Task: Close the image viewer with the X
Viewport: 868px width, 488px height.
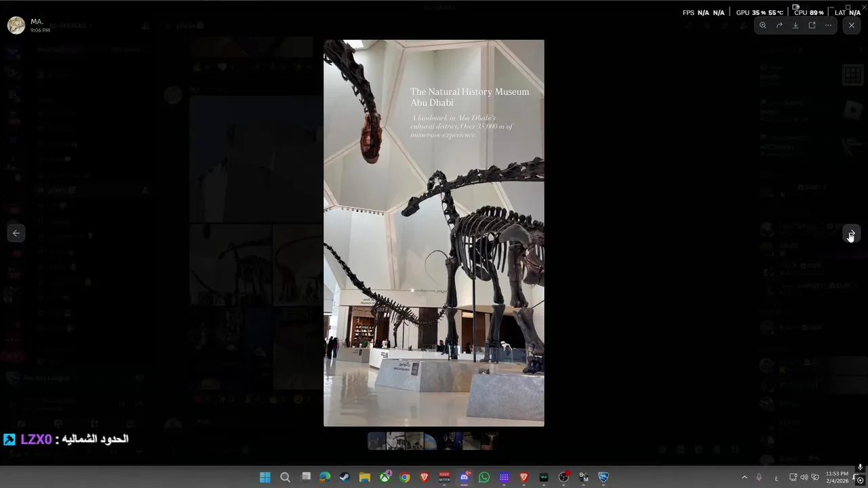Action: pyautogui.click(x=852, y=26)
